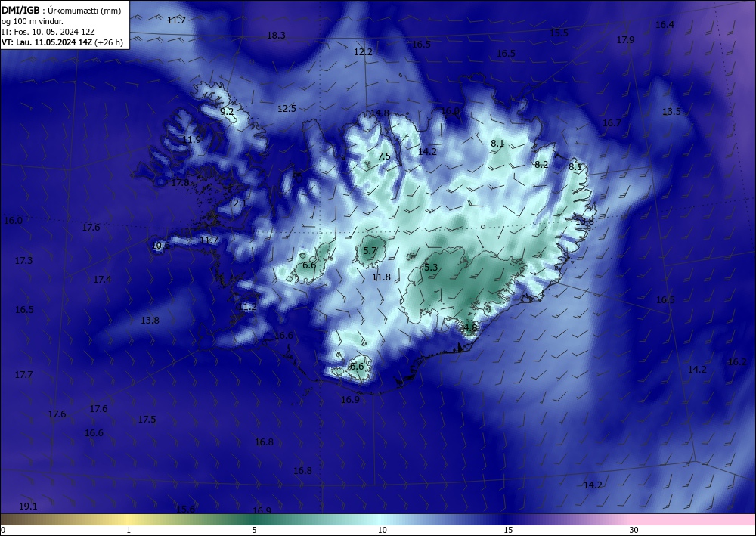Click the 18.3 value on the map
The width and height of the screenshot is (756, 536).
click(x=276, y=36)
